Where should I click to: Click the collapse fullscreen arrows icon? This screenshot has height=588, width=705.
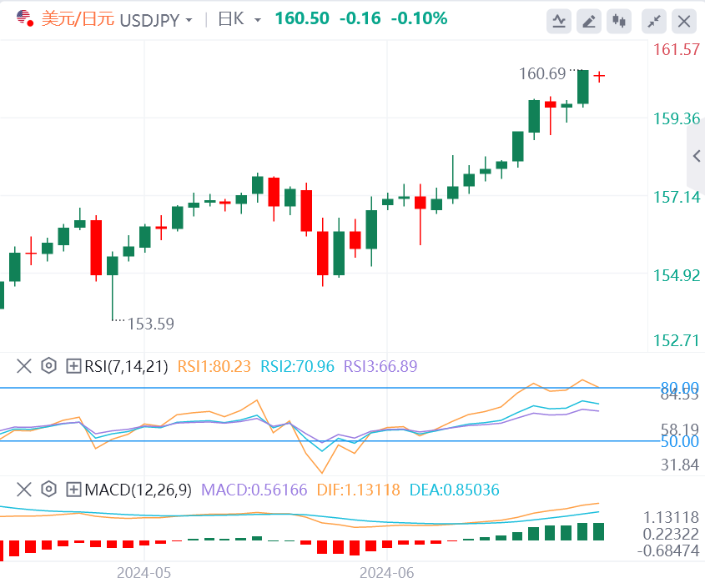point(654,21)
